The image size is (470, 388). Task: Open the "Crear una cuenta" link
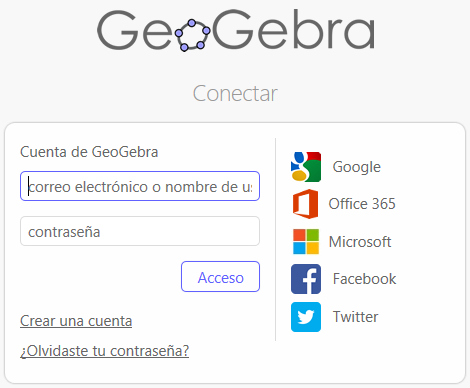click(76, 321)
